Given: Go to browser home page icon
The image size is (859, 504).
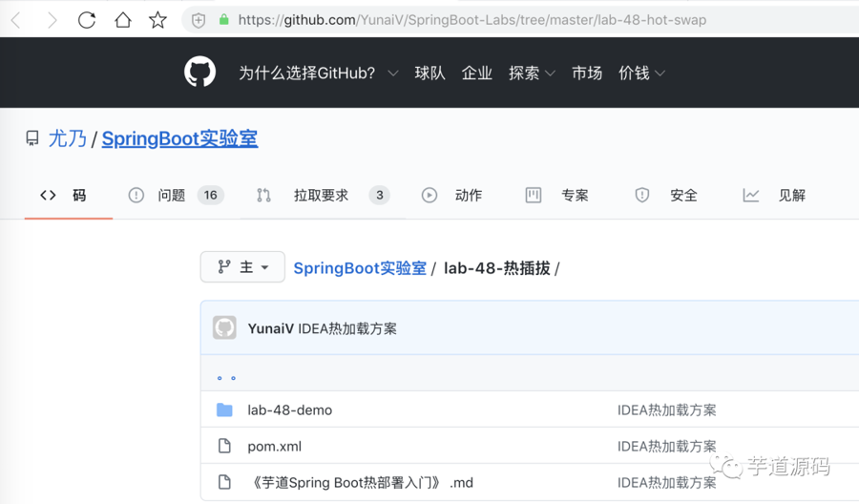Looking at the screenshot, I should click(x=122, y=20).
